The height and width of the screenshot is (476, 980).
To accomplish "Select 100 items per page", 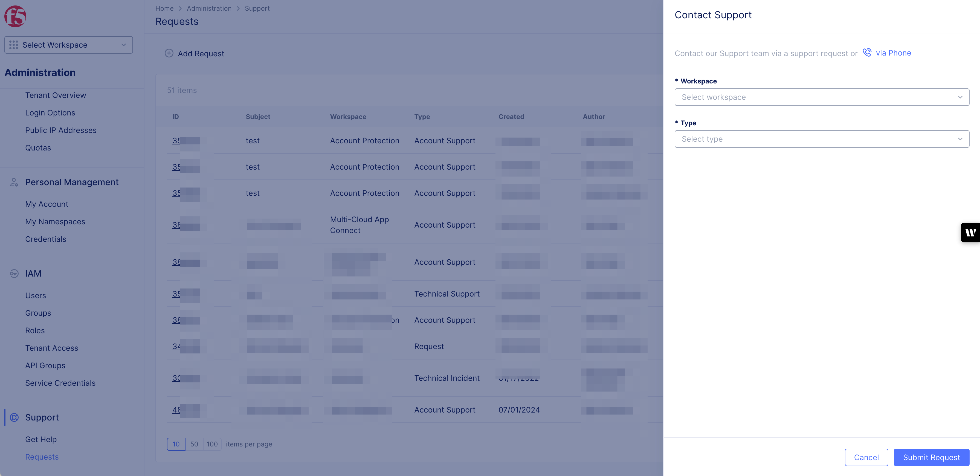I will pos(212,444).
